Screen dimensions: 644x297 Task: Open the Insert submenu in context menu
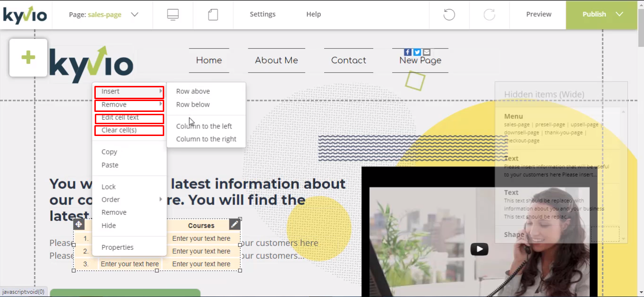click(x=129, y=92)
